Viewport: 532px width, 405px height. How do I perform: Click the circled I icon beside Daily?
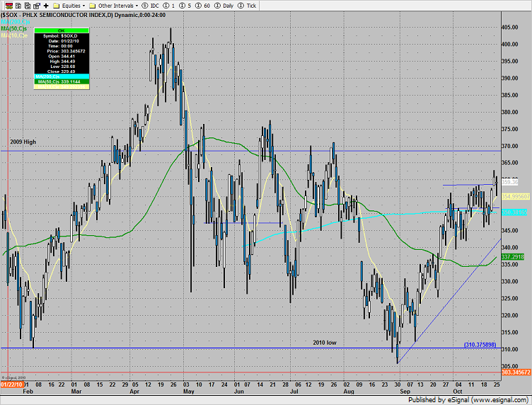pos(217,6)
